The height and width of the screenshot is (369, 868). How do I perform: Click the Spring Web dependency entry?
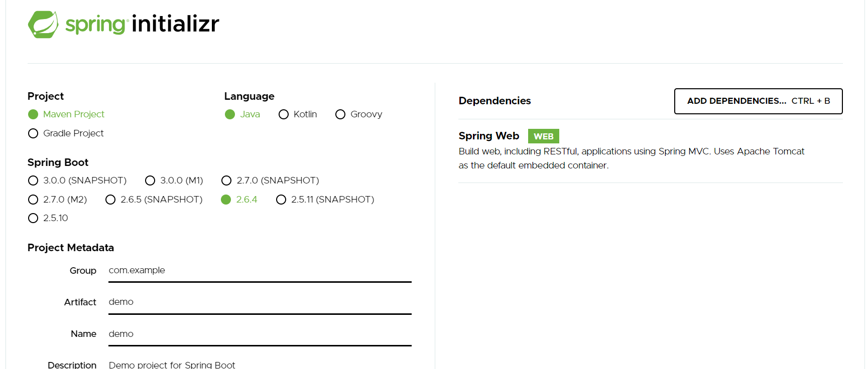[x=488, y=136]
